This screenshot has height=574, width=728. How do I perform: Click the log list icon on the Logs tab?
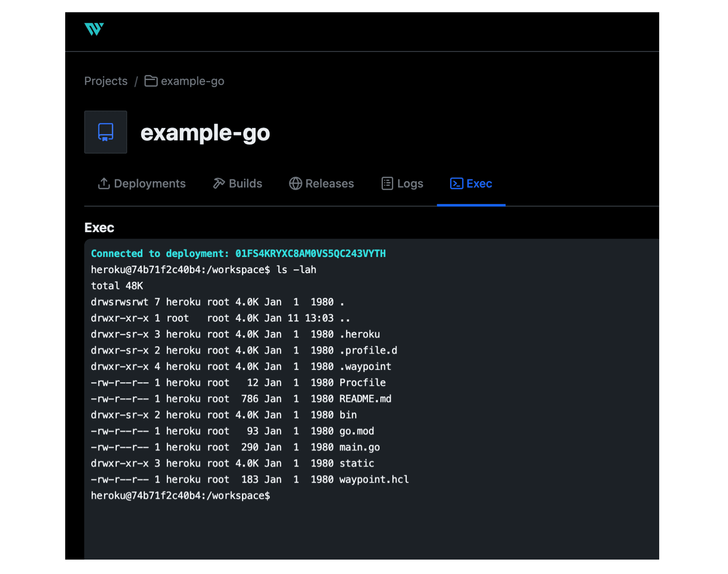click(x=386, y=183)
